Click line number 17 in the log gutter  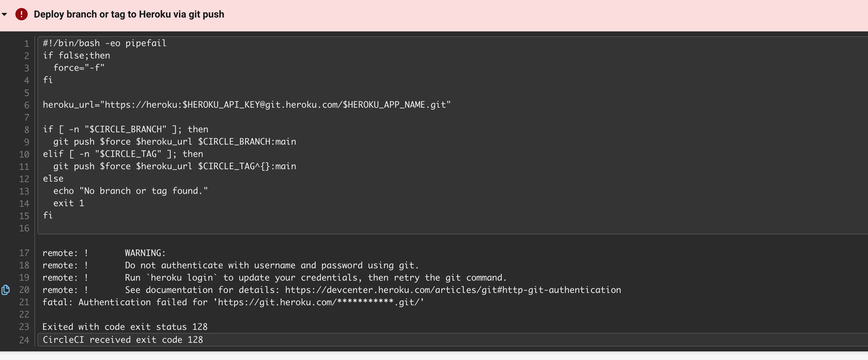point(24,253)
